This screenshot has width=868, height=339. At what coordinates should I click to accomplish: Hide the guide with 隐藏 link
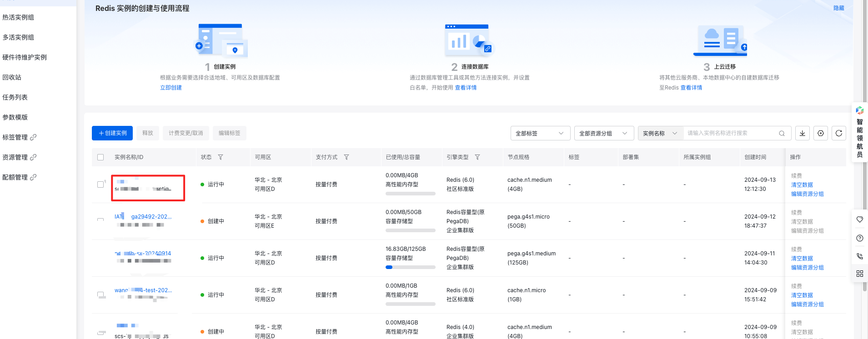click(x=839, y=8)
